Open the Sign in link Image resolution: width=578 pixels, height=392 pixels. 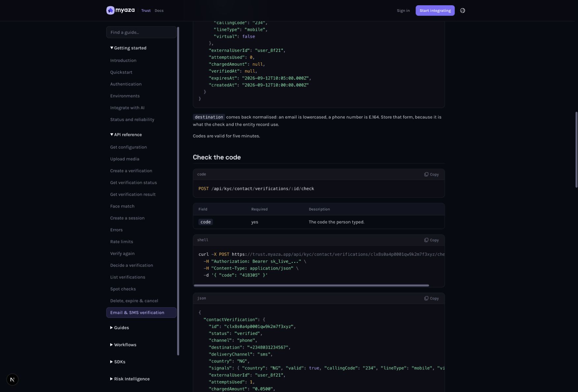point(403,11)
